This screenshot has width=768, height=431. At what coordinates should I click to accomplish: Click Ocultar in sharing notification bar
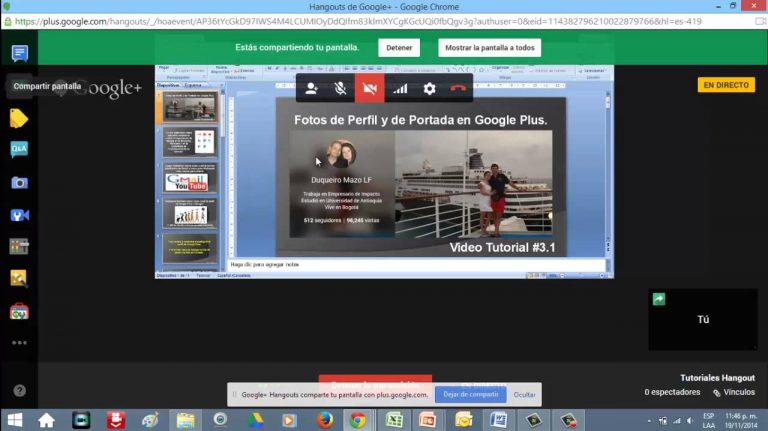[x=524, y=395]
